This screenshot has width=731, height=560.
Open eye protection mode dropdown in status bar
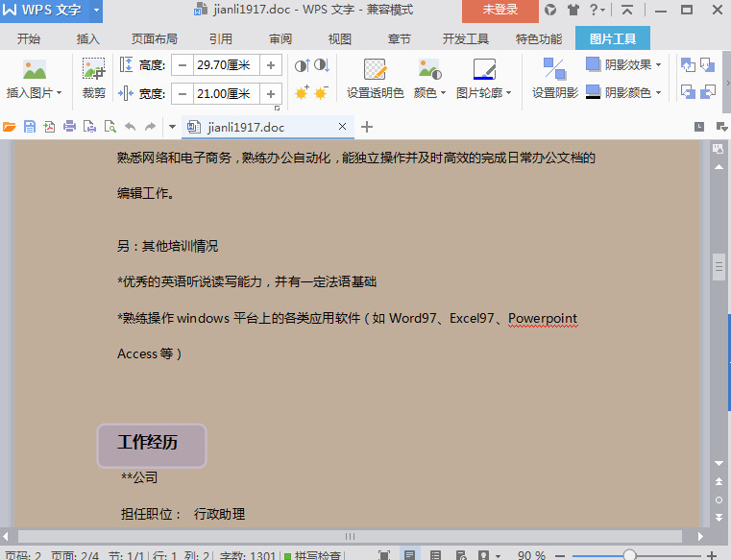point(498,556)
